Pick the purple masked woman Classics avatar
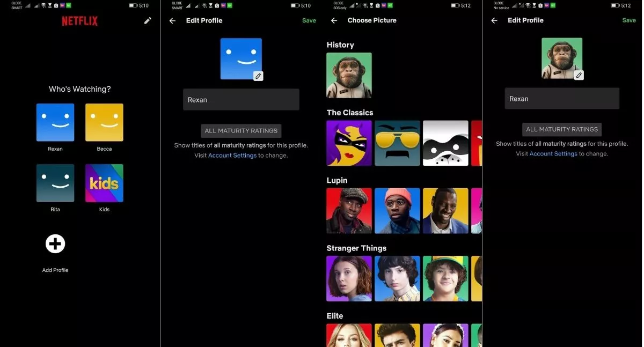This screenshot has width=644, height=347. [349, 143]
